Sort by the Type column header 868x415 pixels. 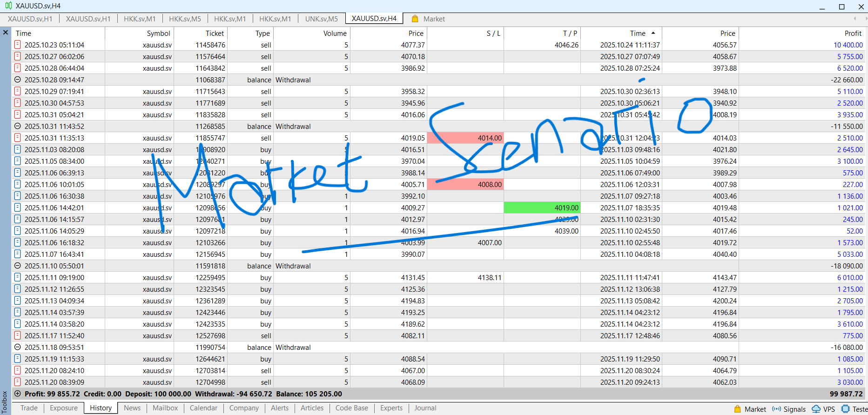[250, 33]
